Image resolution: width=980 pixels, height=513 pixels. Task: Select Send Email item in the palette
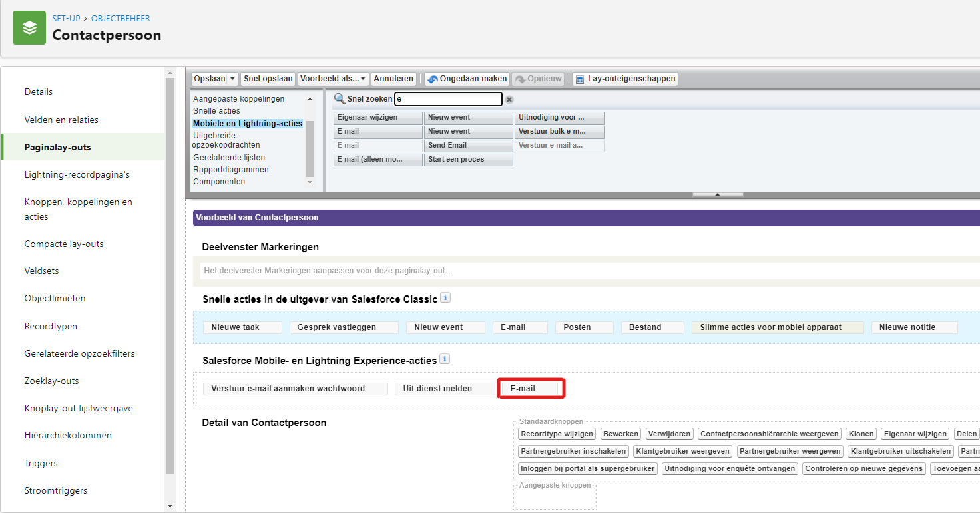click(x=469, y=146)
